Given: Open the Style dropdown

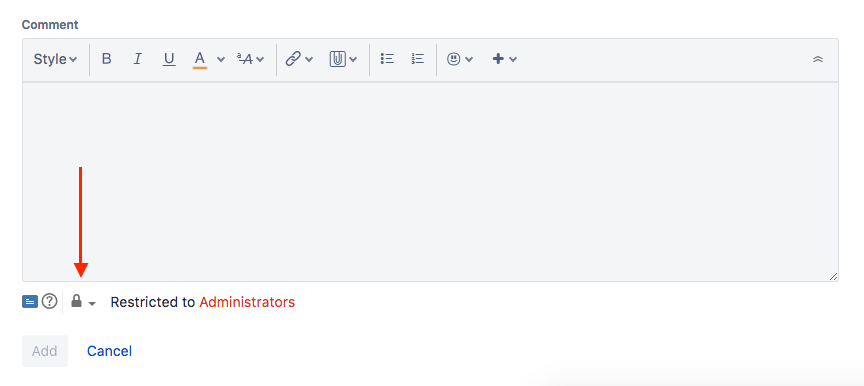Looking at the screenshot, I should tap(55, 59).
